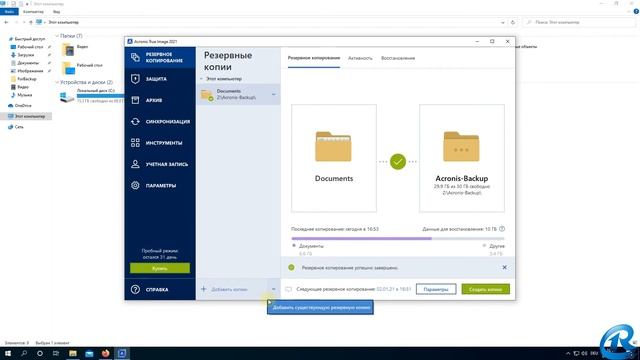The image size is (640, 360).
Task: Click the Explorer search field
Action: coord(580,22)
